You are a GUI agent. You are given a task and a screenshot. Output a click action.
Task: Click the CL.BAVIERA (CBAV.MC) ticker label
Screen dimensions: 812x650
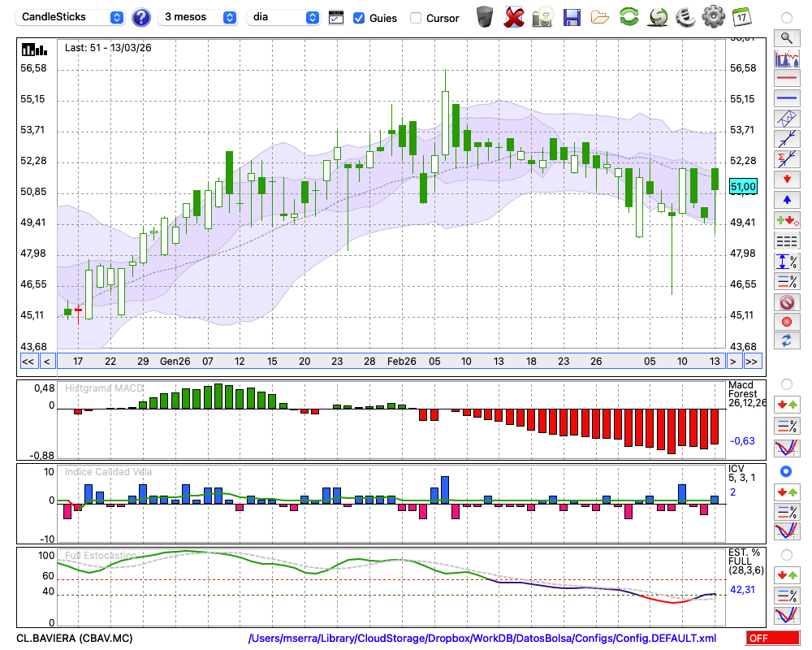pyautogui.click(x=75, y=638)
